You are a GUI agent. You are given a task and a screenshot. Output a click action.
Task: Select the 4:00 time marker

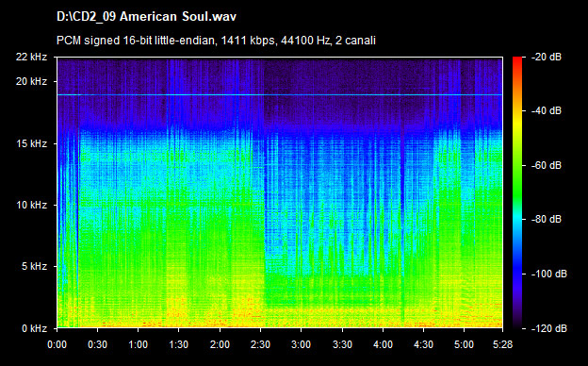[x=383, y=344]
